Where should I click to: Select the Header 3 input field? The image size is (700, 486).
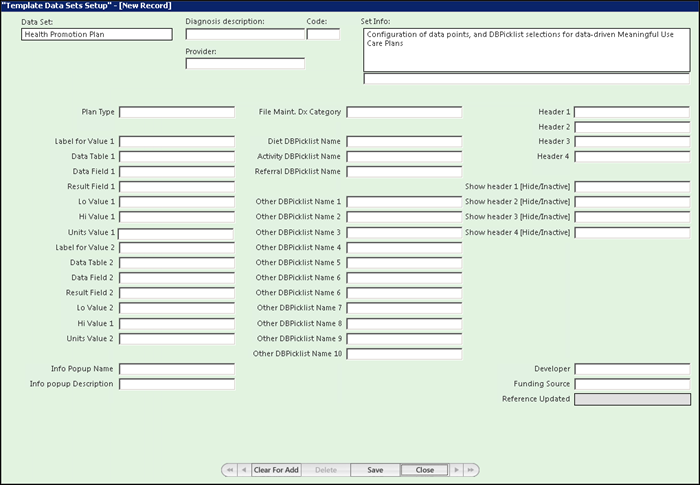point(632,141)
